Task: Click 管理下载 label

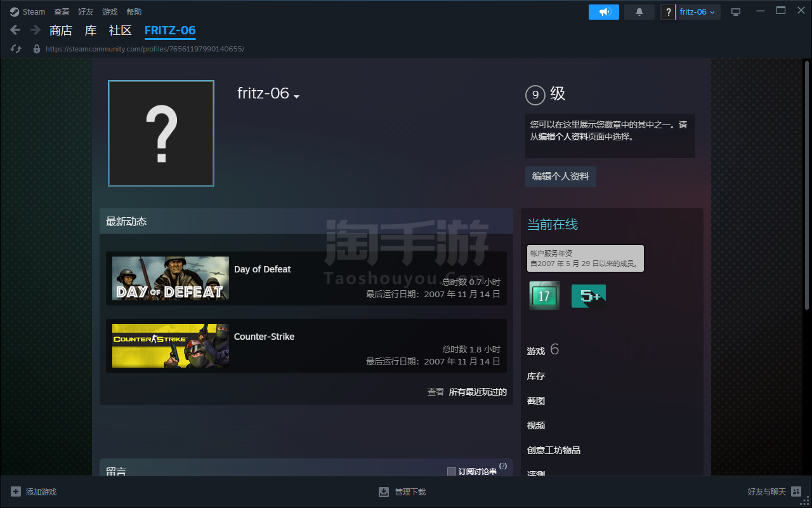Action: (410, 492)
